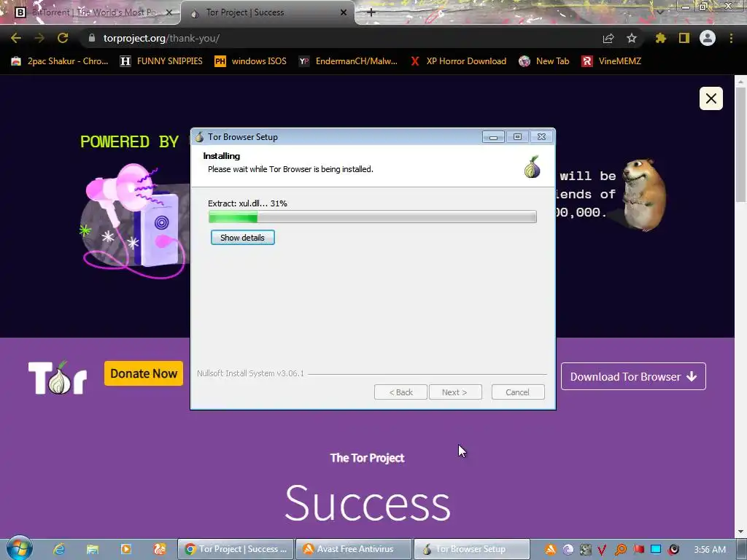Viewport: 747px width, 560px height.
Task: Minimize the Tor Browser Setup dialog
Action: [x=493, y=137]
